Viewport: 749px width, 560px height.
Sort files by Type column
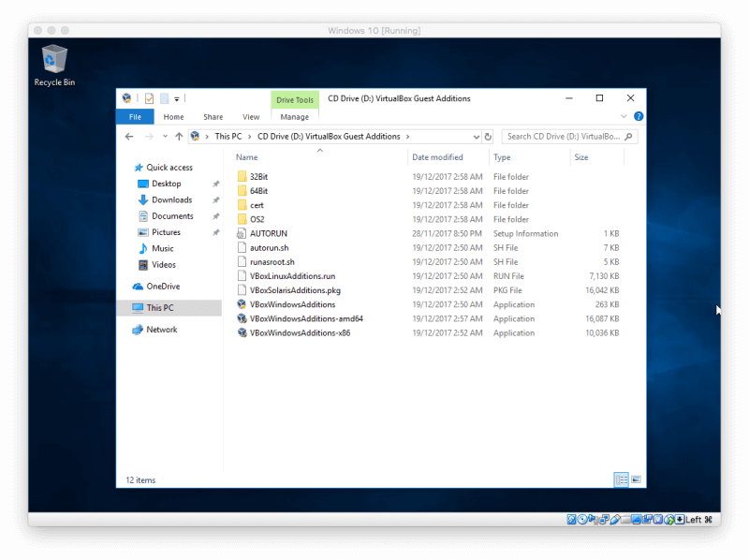click(502, 157)
